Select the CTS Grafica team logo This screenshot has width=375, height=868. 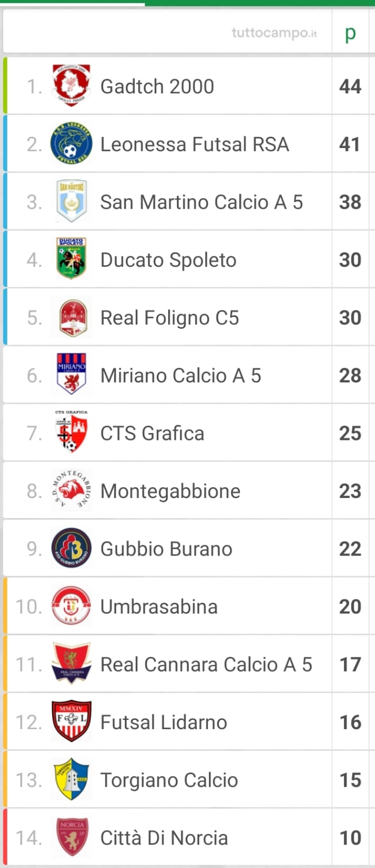(x=71, y=433)
